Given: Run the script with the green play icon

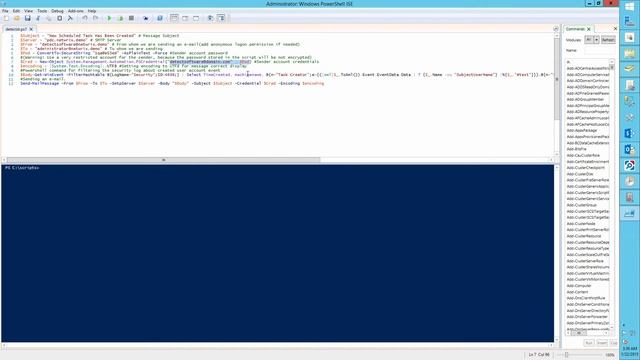Looking at the screenshot, I should 109,18.
